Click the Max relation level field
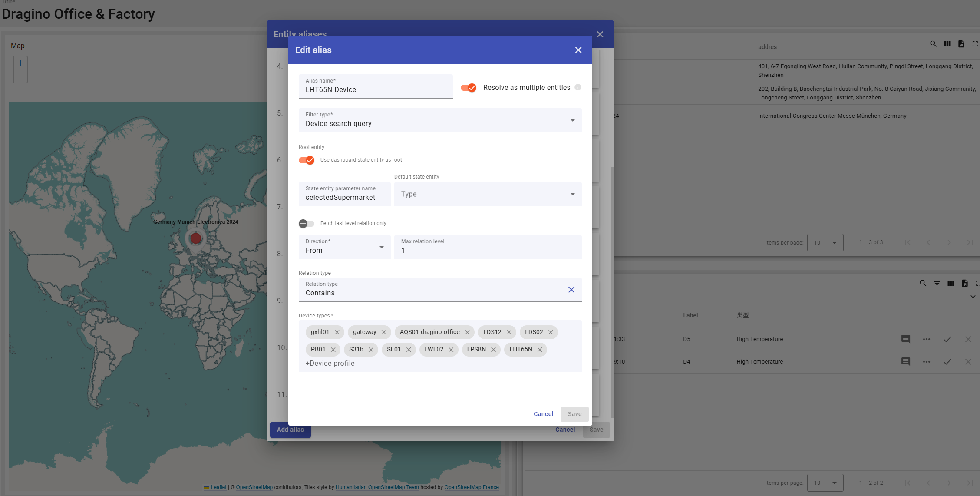The image size is (980, 496). pyautogui.click(x=488, y=250)
